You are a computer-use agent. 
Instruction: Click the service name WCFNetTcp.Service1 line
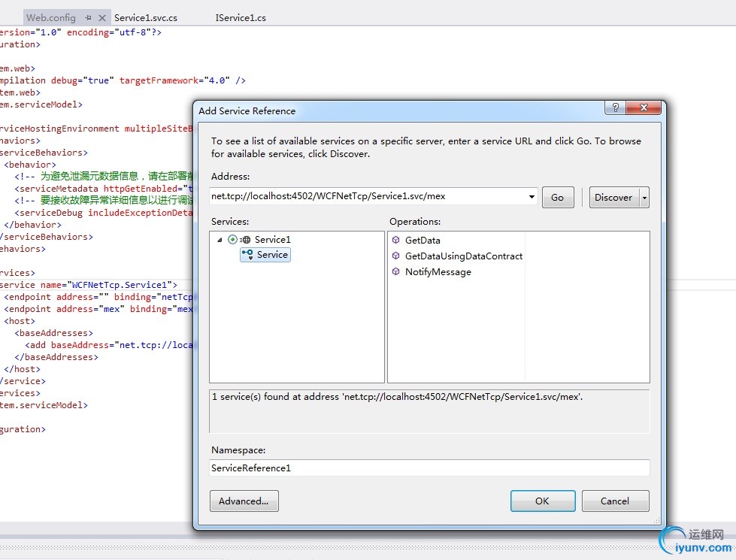pos(88,285)
